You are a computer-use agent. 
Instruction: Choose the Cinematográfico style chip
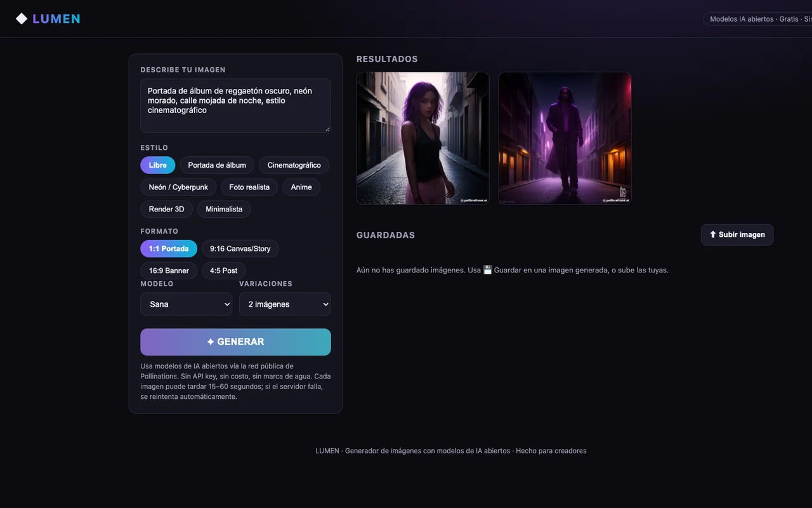point(294,165)
